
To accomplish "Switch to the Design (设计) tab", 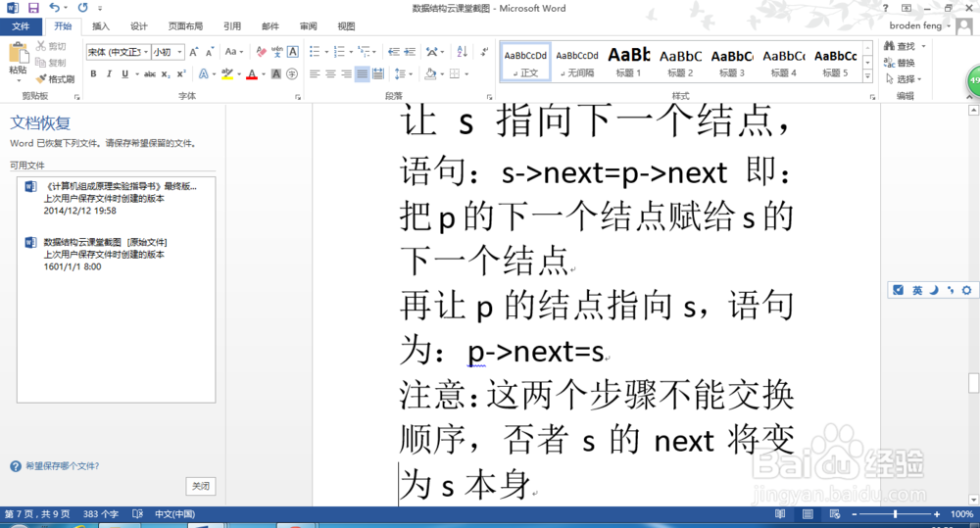I will (x=139, y=26).
